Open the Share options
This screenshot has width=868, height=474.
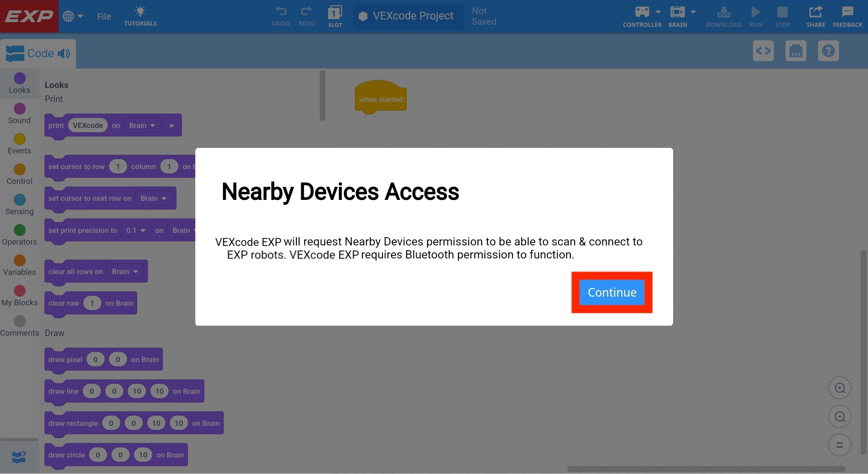click(815, 16)
